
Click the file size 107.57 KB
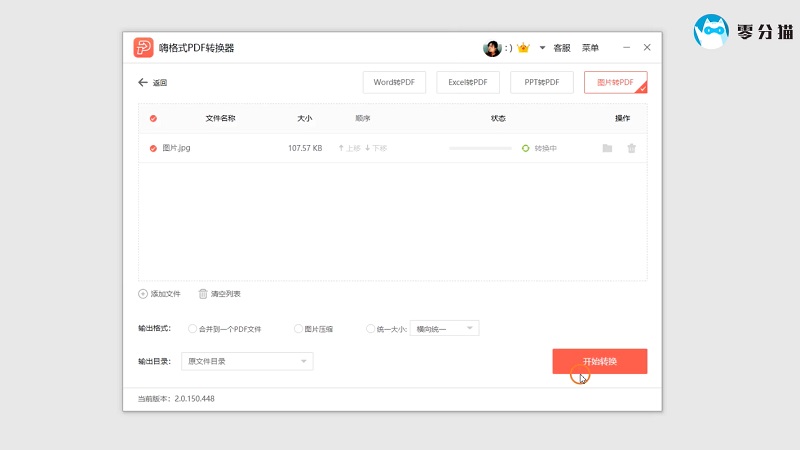(305, 148)
